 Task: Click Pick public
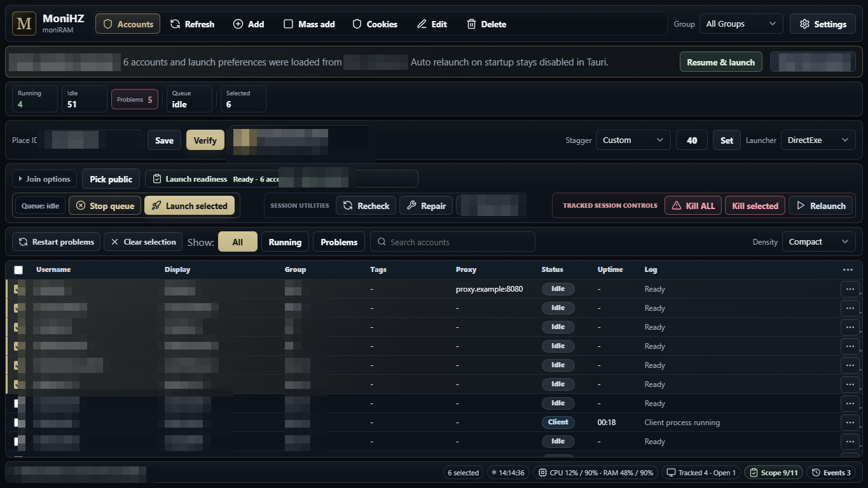click(111, 179)
